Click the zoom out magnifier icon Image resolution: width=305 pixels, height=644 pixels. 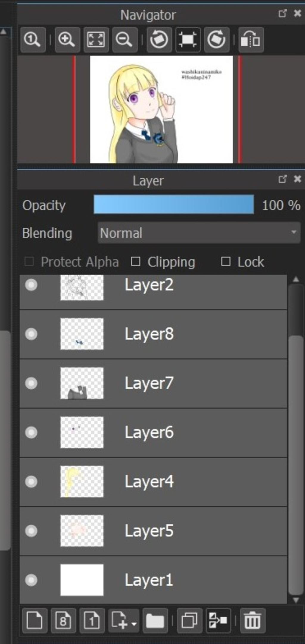point(125,40)
